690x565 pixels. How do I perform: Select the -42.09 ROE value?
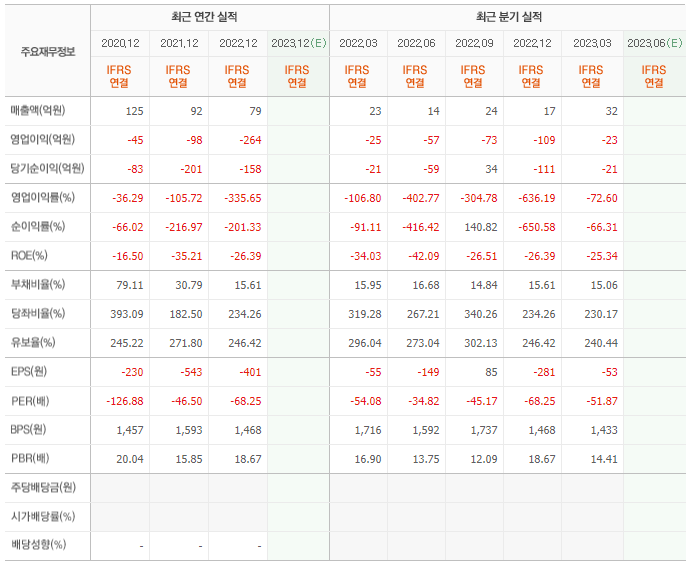coord(424,257)
